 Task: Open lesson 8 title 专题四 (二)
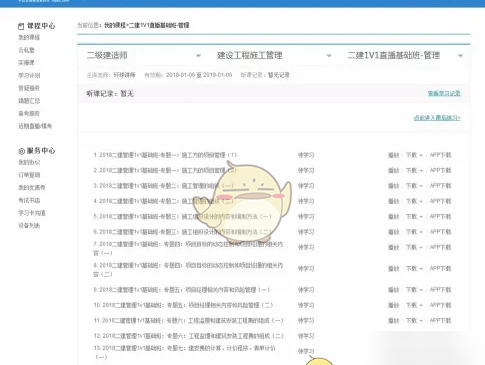coord(188,270)
